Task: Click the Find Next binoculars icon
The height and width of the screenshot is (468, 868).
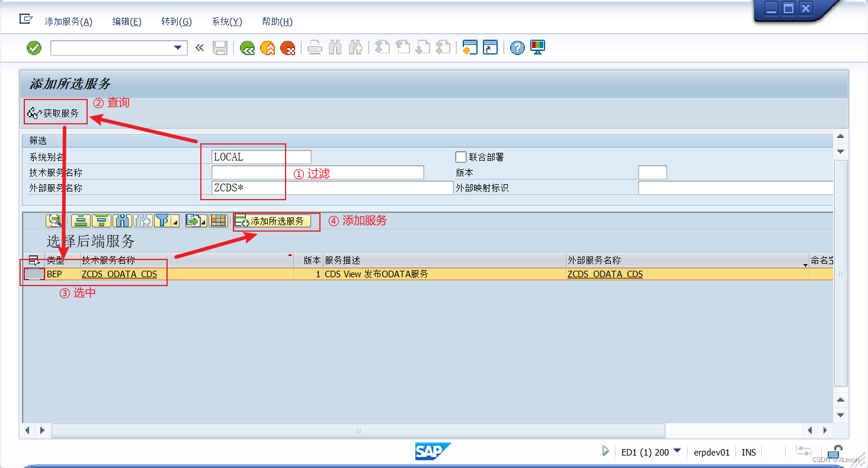Action: coord(355,48)
